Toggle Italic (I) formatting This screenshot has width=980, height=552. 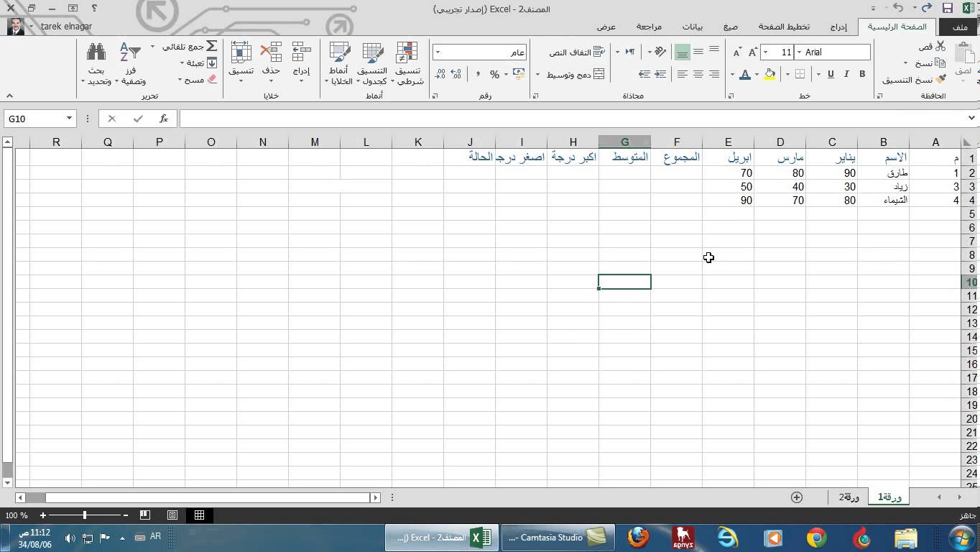[846, 74]
